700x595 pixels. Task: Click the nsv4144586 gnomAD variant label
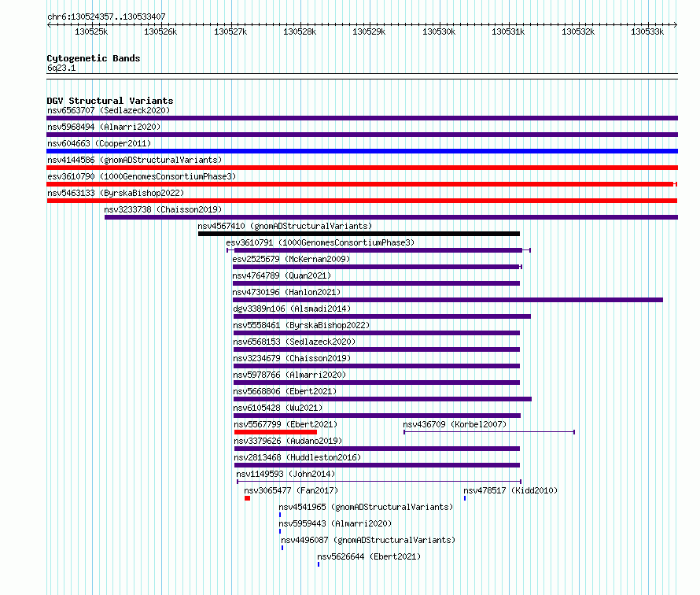pyautogui.click(x=134, y=160)
